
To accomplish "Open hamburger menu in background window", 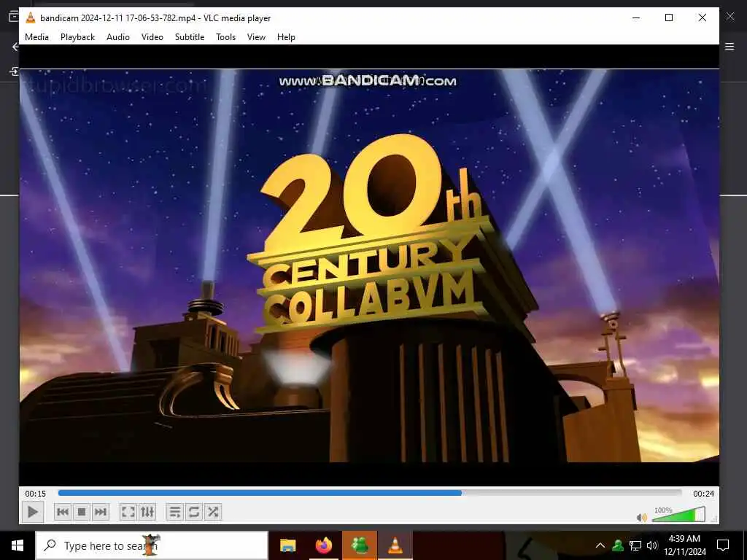I will pyautogui.click(x=729, y=46).
